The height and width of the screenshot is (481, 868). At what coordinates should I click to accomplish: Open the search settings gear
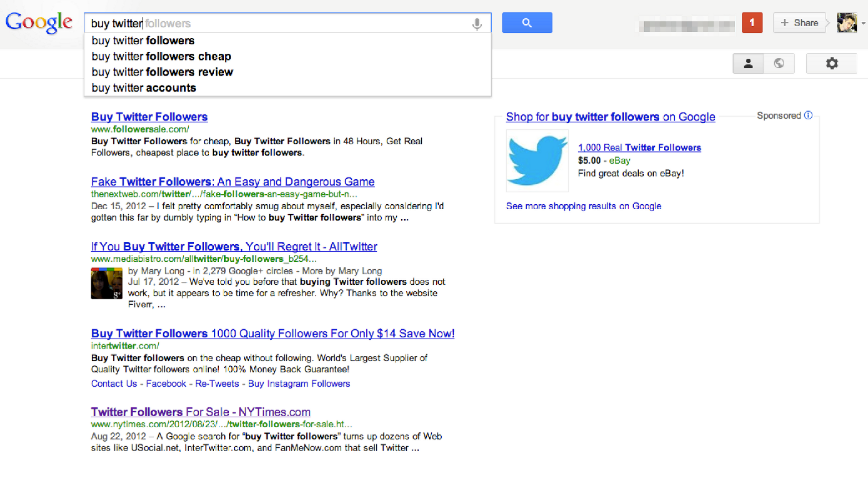[x=831, y=63]
